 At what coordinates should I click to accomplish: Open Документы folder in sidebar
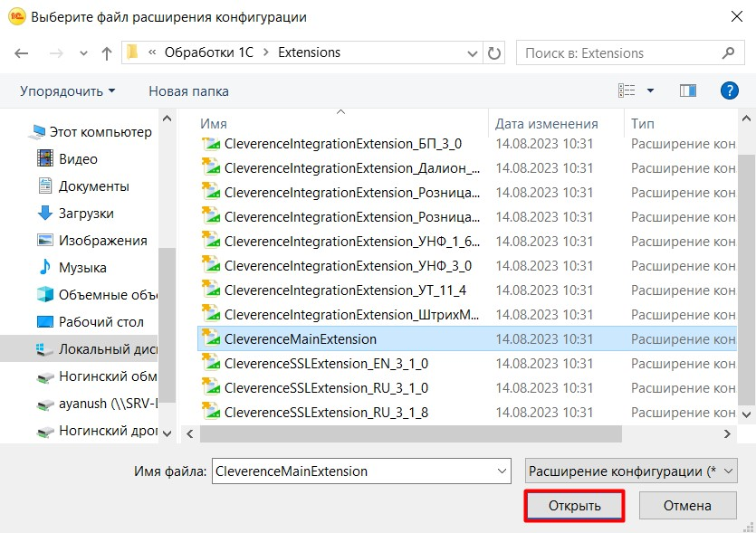tap(83, 186)
